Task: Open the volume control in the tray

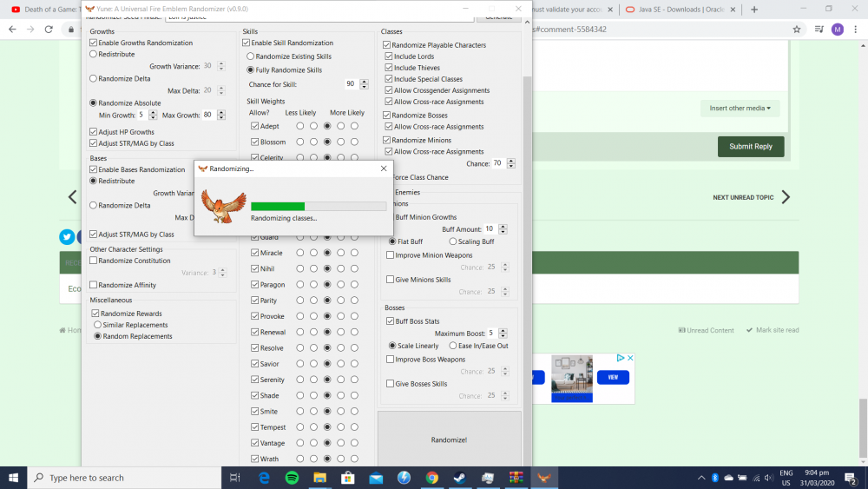Action: 769,478
